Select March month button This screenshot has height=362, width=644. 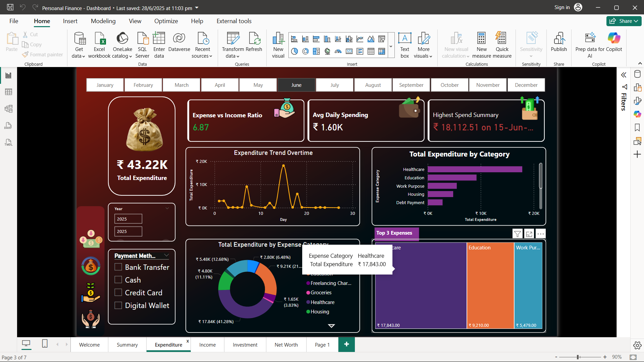click(181, 85)
